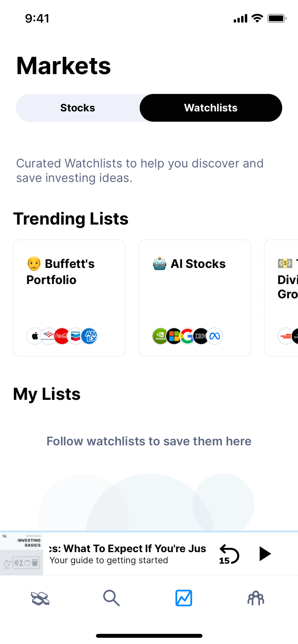Tap the Apple logo icon
The width and height of the screenshot is (298, 644).
pyautogui.click(x=35, y=336)
